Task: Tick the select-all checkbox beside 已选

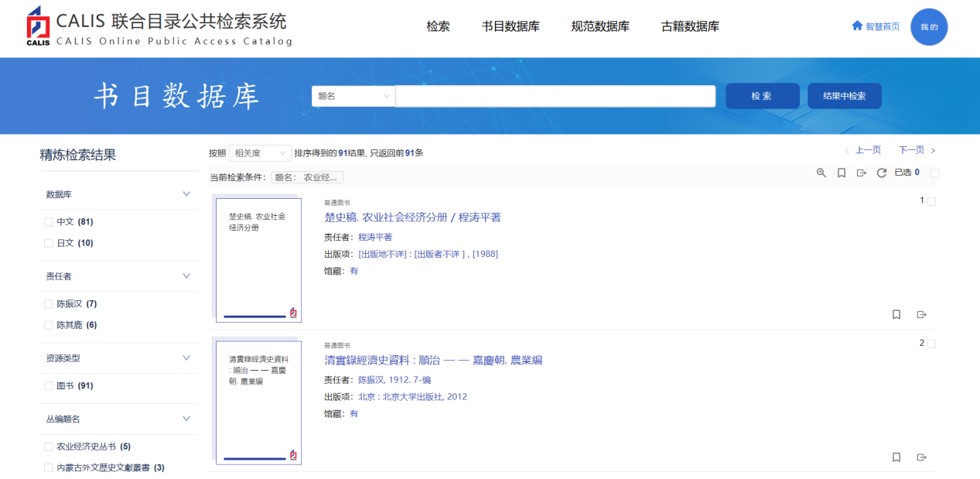Action: pos(934,173)
